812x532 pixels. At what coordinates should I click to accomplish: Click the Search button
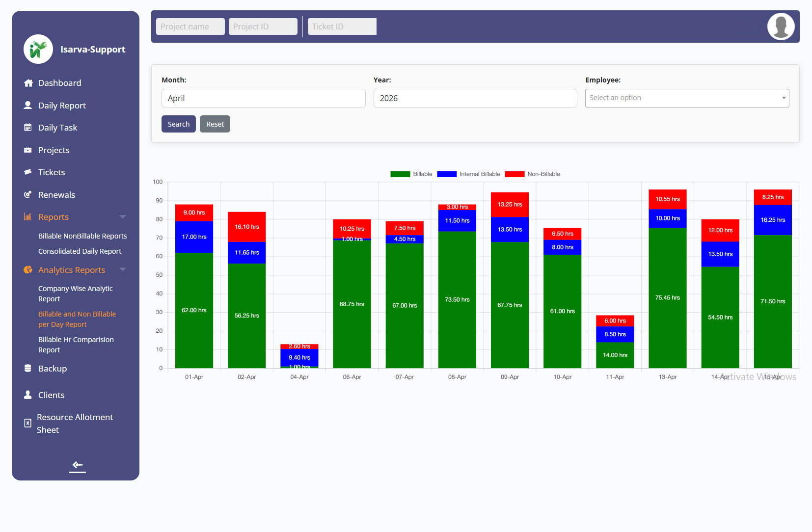[179, 124]
